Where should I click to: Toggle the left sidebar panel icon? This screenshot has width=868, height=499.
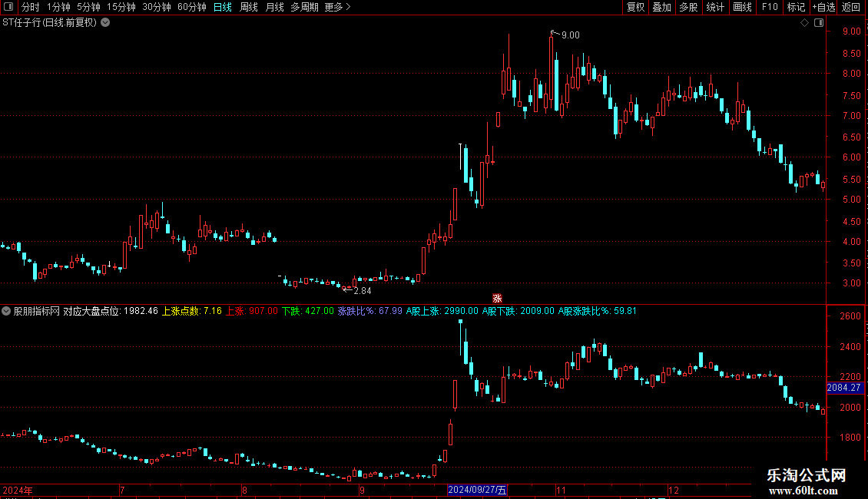[x=8, y=7]
